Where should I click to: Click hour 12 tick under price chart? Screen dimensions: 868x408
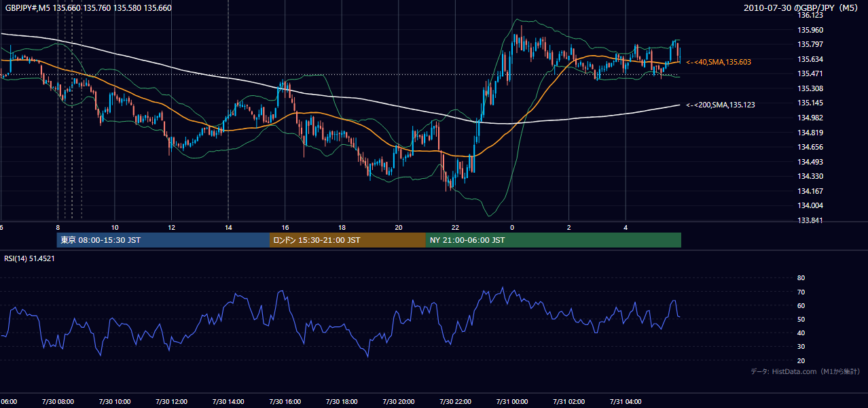point(172,228)
